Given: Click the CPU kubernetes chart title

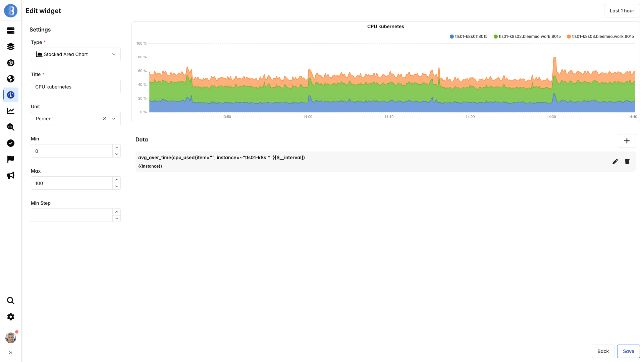Looking at the screenshot, I should pyautogui.click(x=386, y=26).
